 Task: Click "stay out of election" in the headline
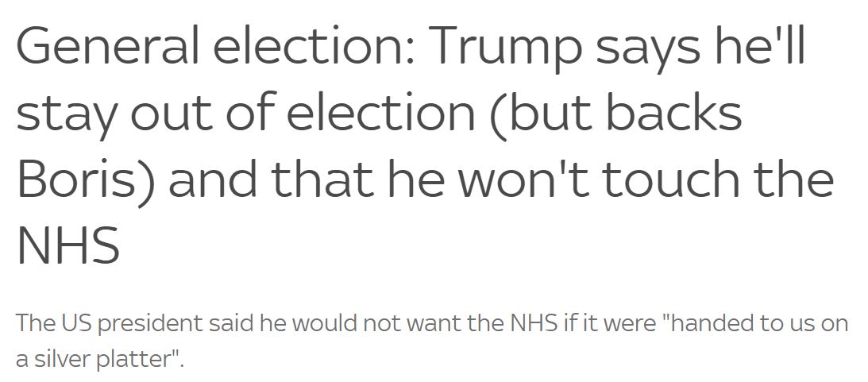[245, 115]
